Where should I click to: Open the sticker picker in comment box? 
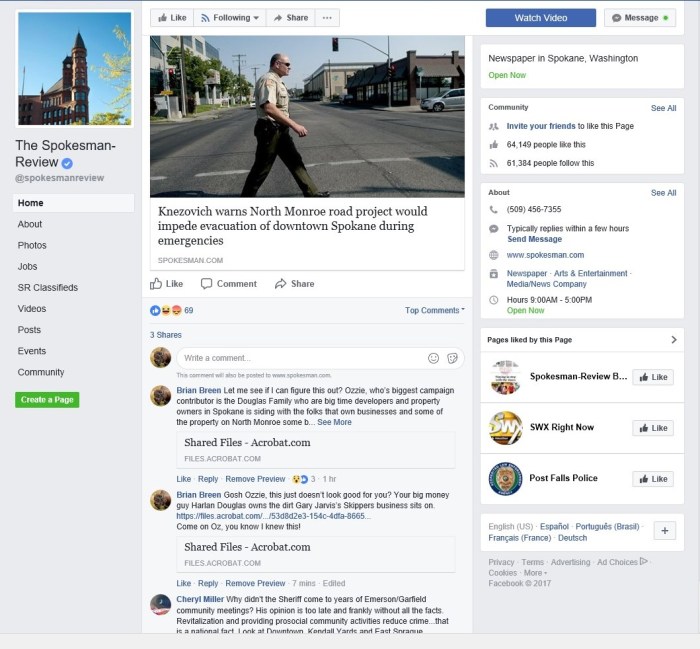[452, 358]
